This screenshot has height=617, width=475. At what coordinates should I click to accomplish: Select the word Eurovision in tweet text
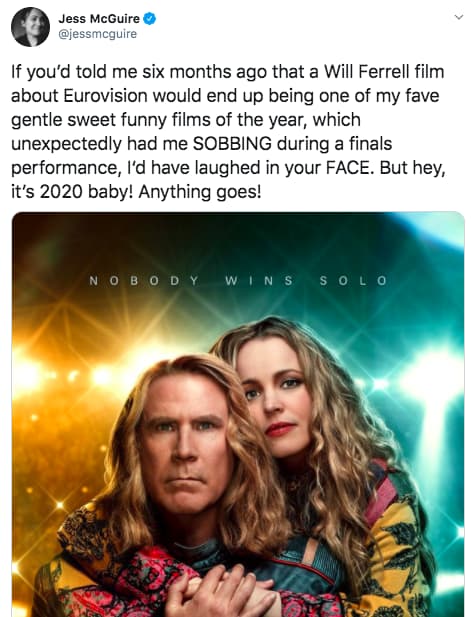(x=105, y=96)
